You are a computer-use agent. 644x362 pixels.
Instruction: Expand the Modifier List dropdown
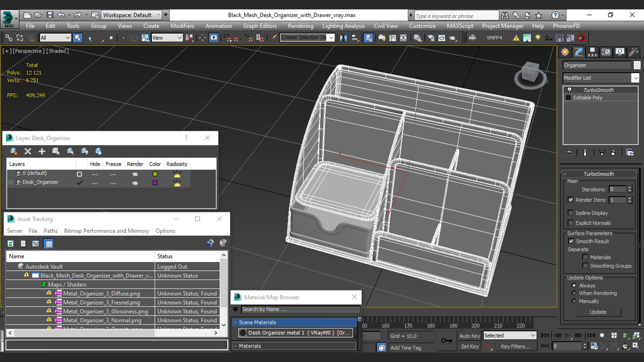[635, 78]
